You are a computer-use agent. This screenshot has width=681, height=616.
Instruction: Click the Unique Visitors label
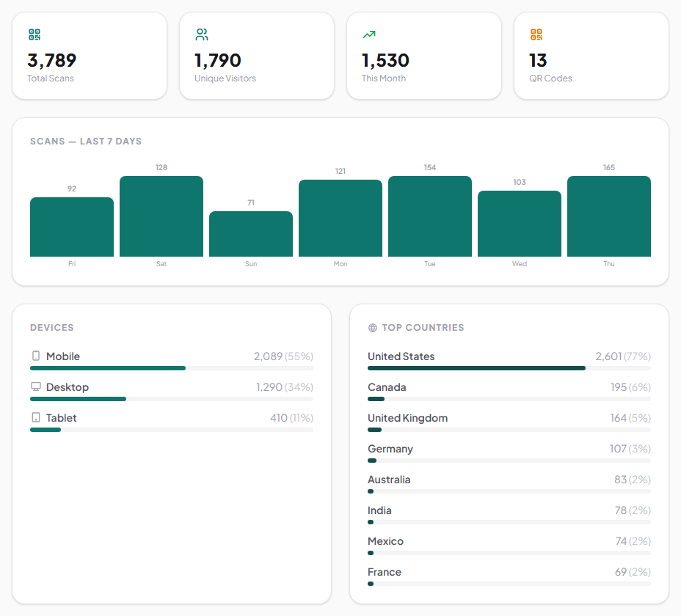[225, 78]
